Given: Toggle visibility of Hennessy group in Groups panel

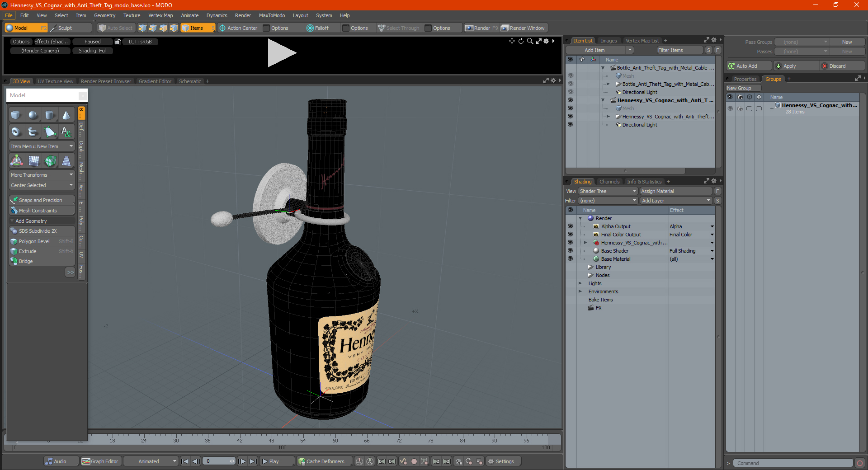Looking at the screenshot, I should [730, 108].
